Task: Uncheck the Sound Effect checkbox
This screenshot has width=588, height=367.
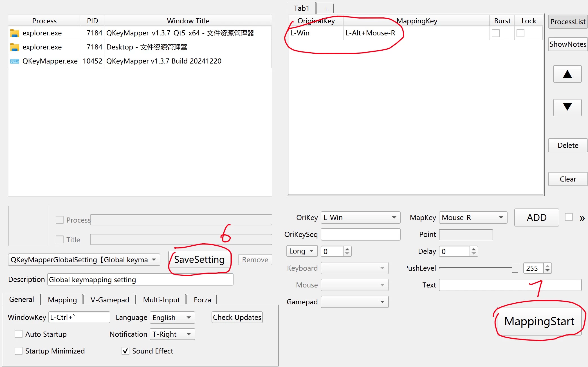Action: 125,351
